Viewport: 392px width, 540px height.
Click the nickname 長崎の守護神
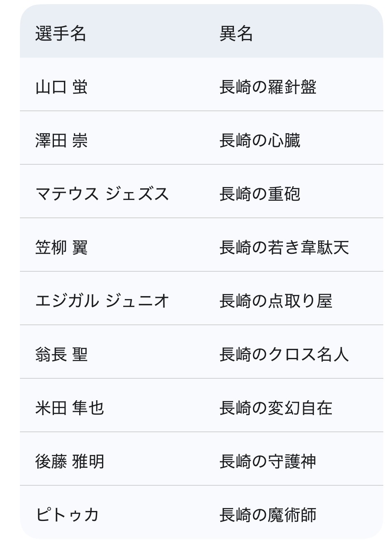click(268, 462)
